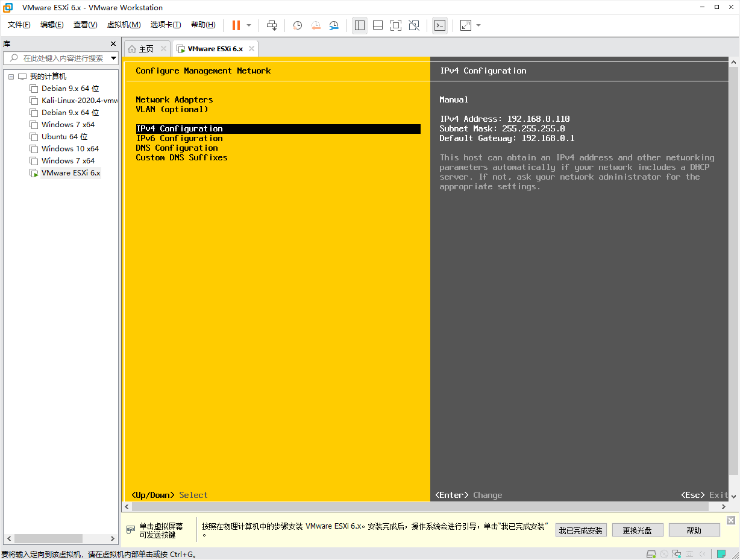Click Custom DNS Suffixes in the ESXi menu

pos(181,157)
